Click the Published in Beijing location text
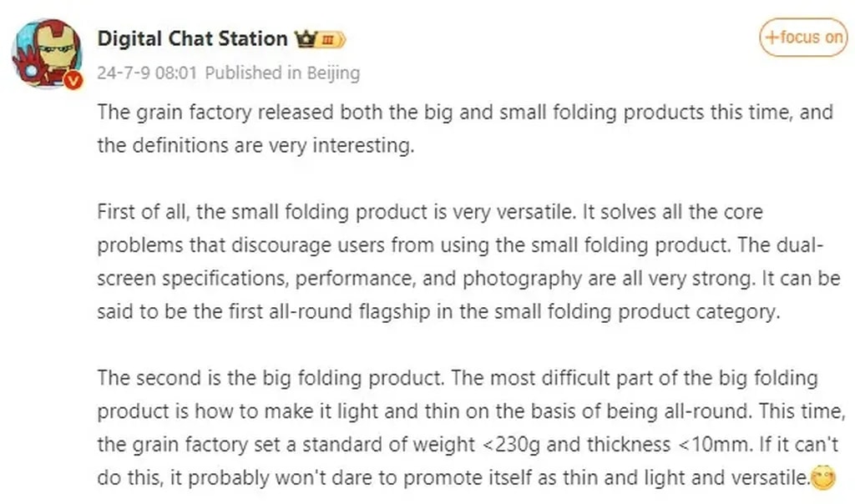The width and height of the screenshot is (855, 504). pyautogui.click(x=282, y=73)
